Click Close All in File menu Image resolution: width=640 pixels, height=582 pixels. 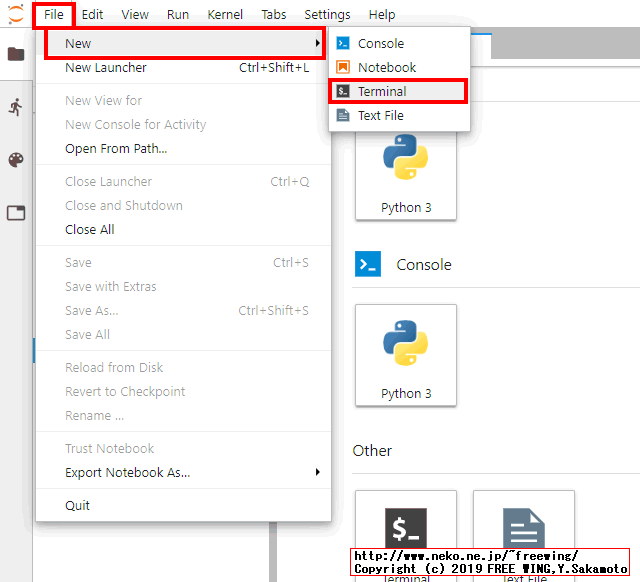[90, 230]
